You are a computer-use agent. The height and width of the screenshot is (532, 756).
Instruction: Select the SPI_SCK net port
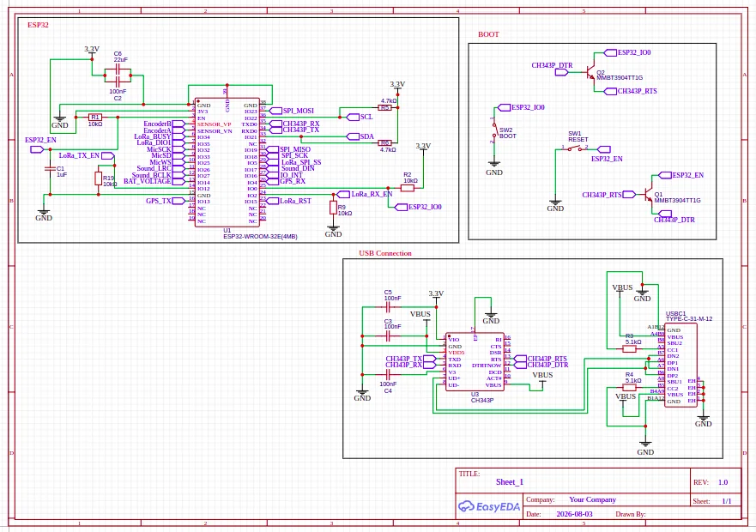pyautogui.click(x=287, y=156)
